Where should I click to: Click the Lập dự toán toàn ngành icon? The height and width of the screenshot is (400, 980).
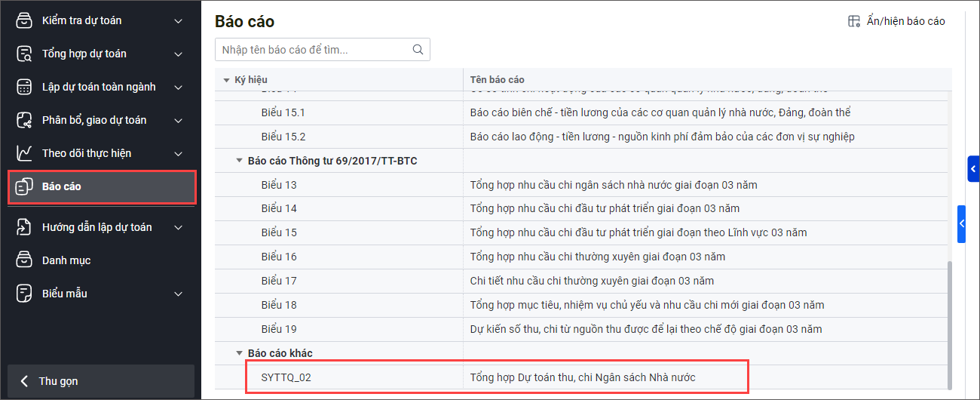pos(24,87)
